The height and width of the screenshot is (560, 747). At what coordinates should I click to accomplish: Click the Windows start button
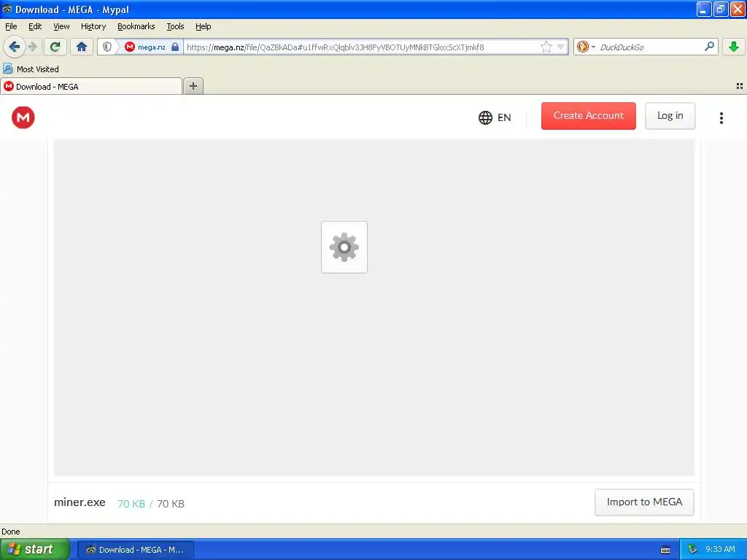click(x=35, y=549)
